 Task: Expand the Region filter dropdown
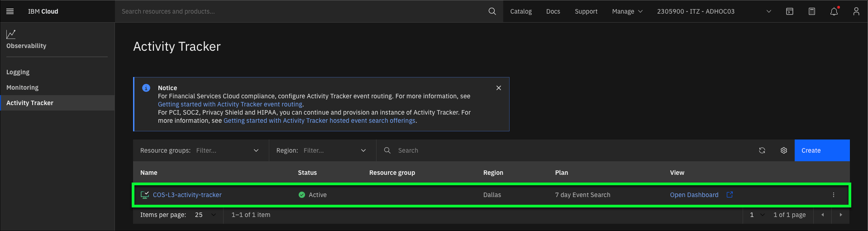(323, 150)
